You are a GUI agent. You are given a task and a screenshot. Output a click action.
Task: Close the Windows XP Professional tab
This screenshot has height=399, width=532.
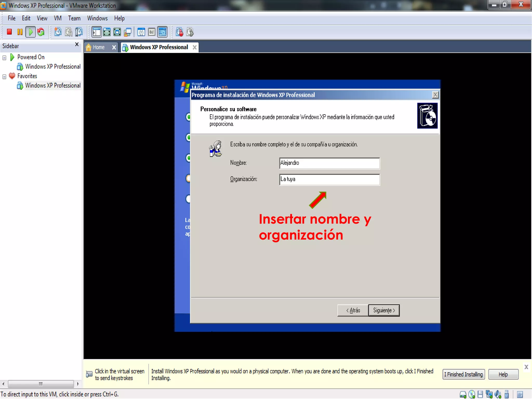coord(195,47)
